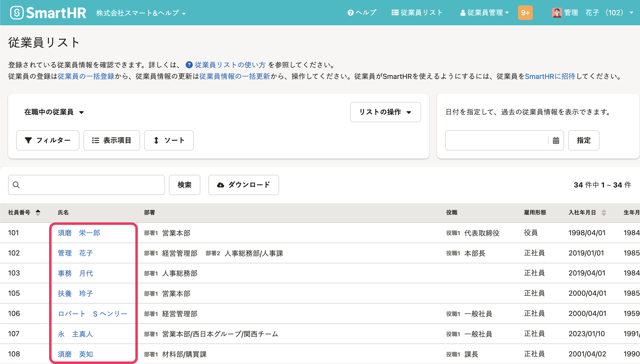The image size is (640, 364).
Task: Open the calendar date picker icon
Action: click(556, 140)
